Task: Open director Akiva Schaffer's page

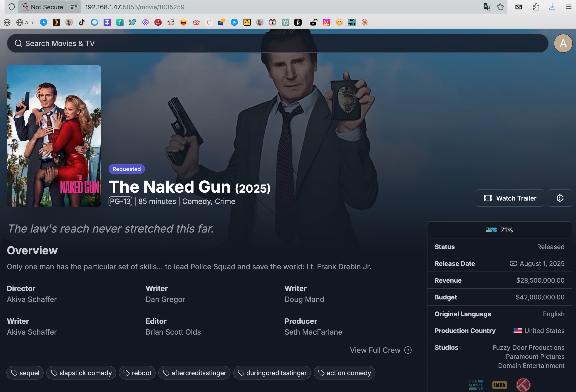Action: tap(32, 299)
